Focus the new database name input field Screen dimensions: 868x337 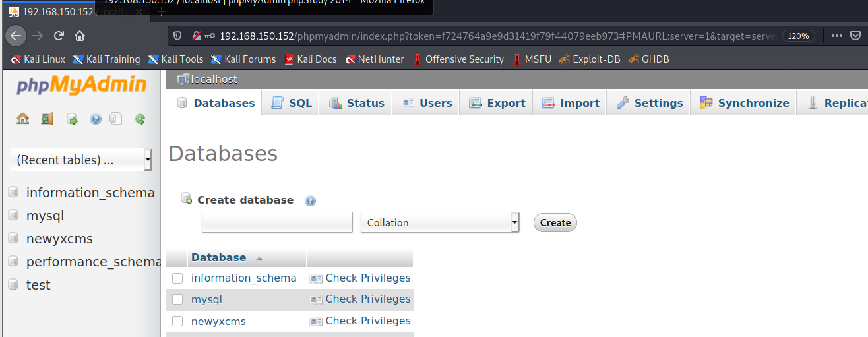(x=277, y=223)
